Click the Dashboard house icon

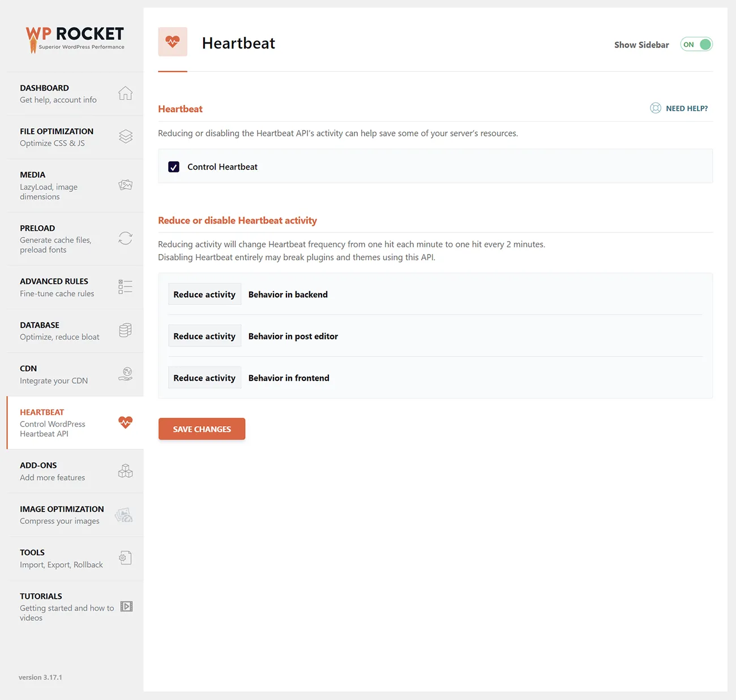coord(125,93)
